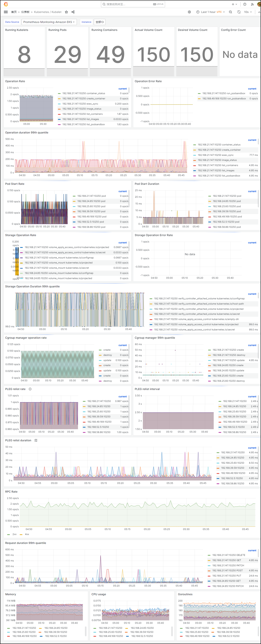Open the CPU usage panel title menu
Screen dimensions: 261x644
point(99,594)
